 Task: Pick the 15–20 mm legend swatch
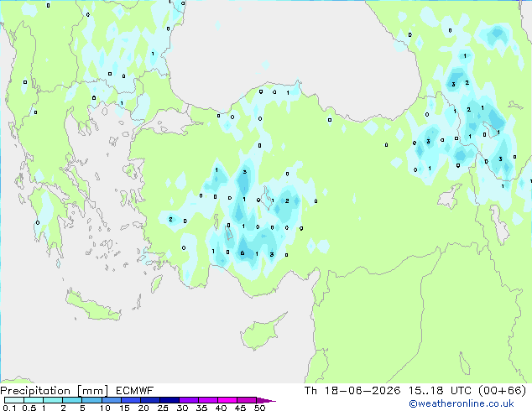130,400
